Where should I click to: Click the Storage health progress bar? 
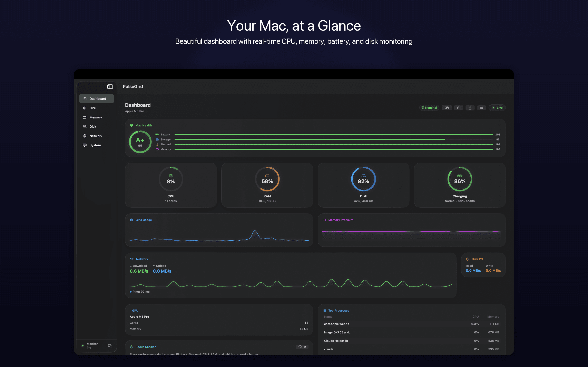click(334, 140)
